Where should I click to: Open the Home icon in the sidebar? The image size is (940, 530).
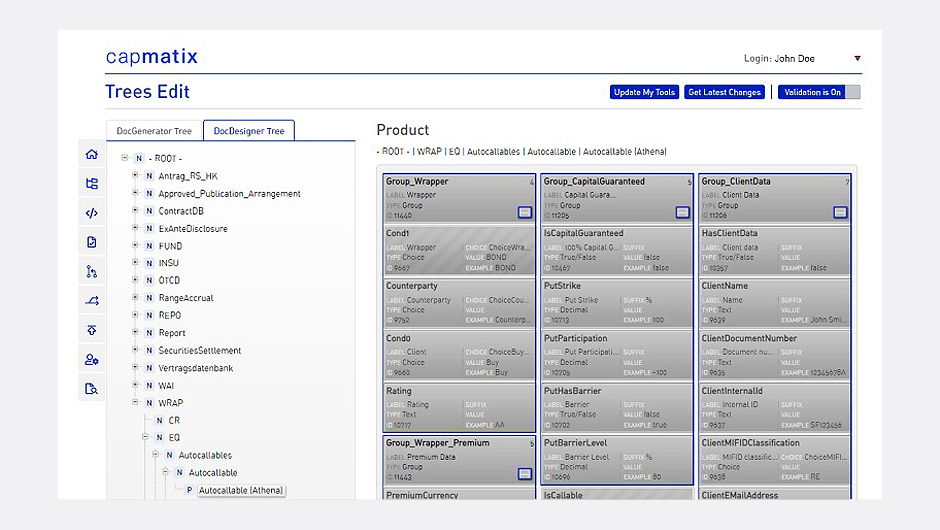coord(92,154)
